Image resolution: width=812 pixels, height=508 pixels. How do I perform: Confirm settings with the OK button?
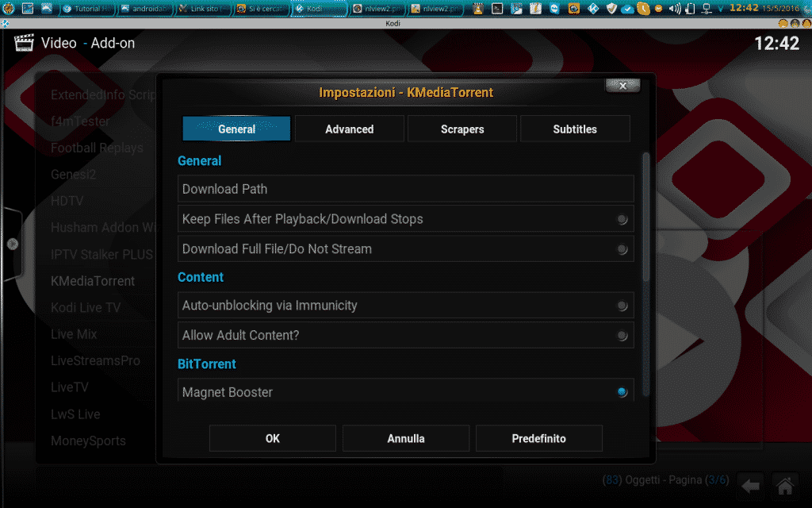[273, 438]
